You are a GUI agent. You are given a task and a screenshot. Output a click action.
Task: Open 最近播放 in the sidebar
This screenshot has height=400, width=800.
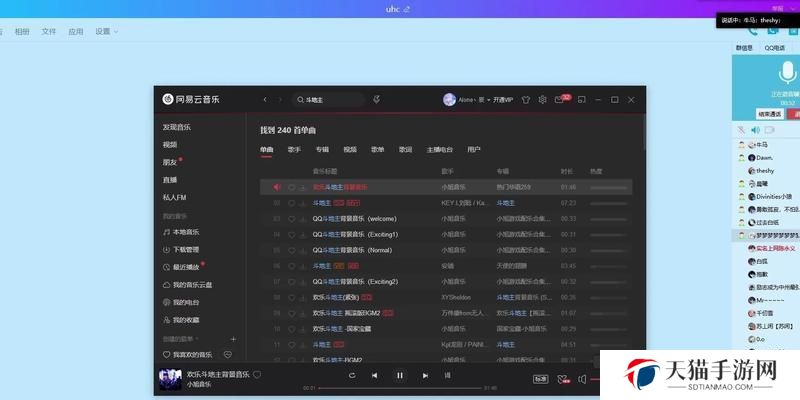point(186,267)
